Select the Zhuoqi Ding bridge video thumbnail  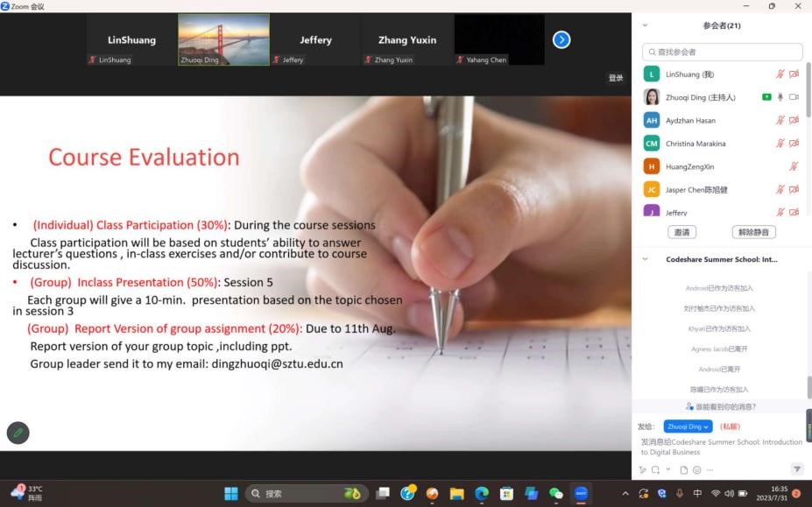(x=223, y=40)
